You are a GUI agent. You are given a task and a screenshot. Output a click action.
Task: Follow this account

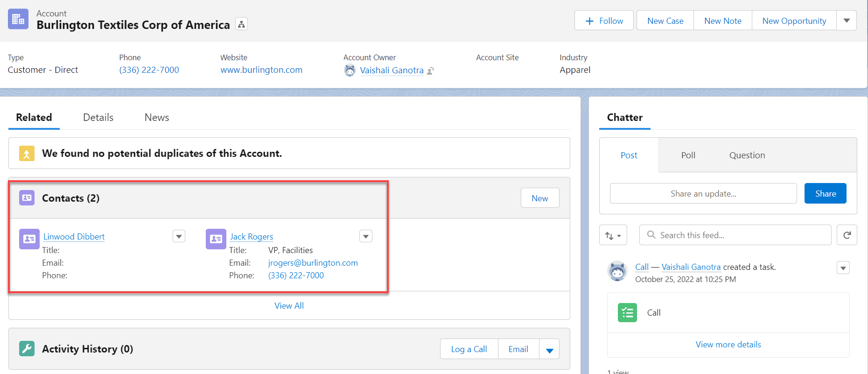pos(604,21)
